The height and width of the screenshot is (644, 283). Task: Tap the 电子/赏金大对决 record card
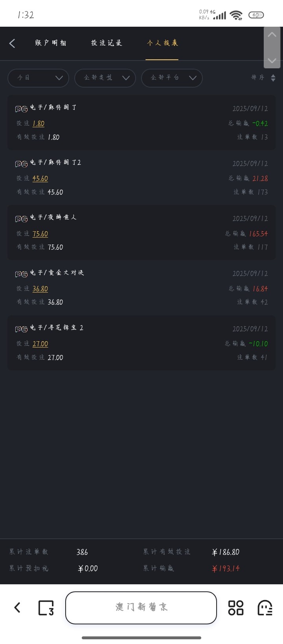pos(141,287)
